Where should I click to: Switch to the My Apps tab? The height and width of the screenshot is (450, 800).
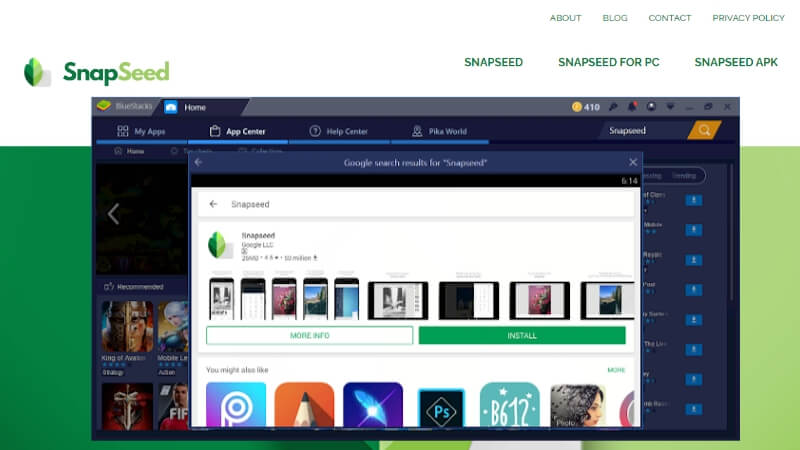(x=140, y=131)
